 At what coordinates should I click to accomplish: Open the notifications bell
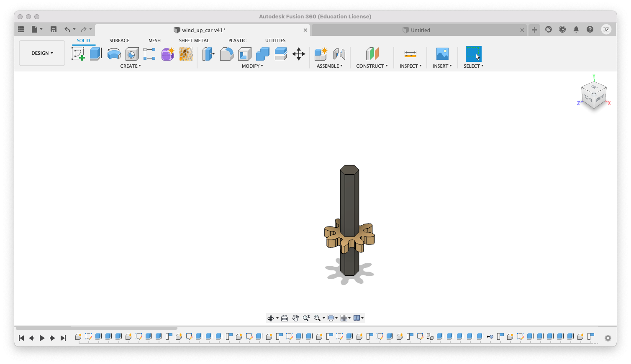[576, 29]
